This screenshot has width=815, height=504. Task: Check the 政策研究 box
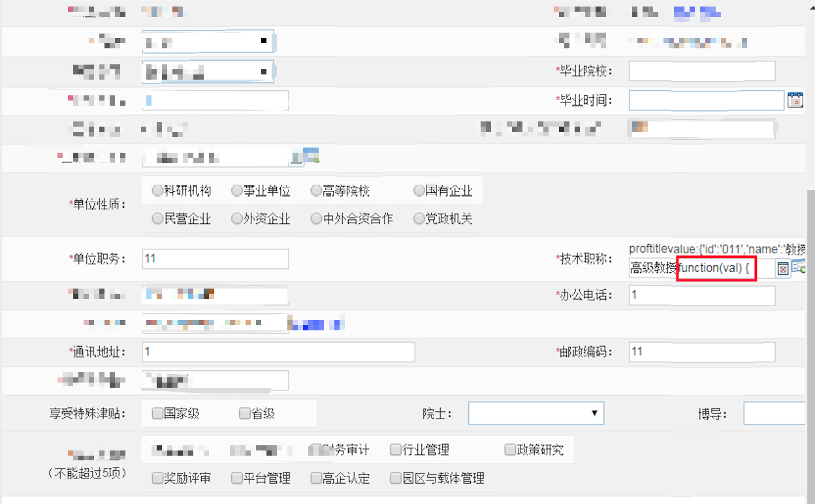pyautogui.click(x=510, y=450)
